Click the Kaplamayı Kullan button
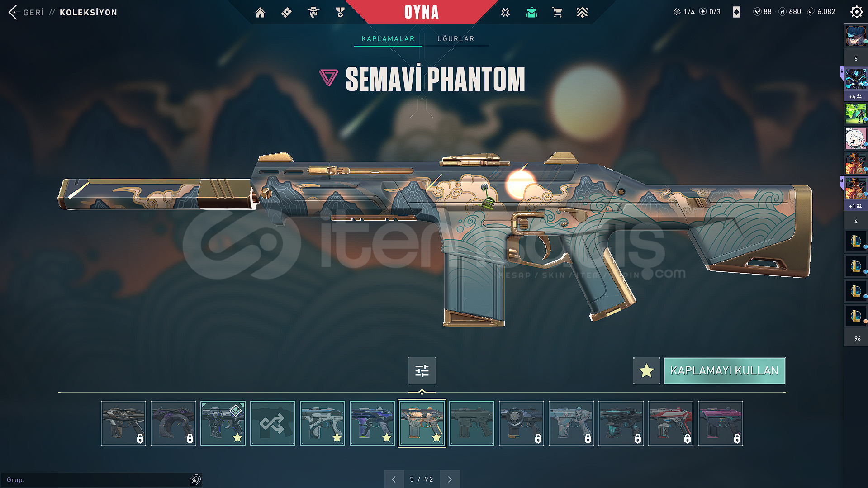Viewport: 868px width, 488px height. (724, 371)
